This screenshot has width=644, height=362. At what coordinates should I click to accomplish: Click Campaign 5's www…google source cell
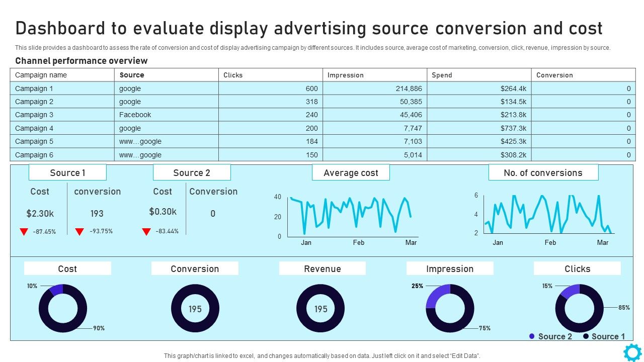tap(167, 141)
